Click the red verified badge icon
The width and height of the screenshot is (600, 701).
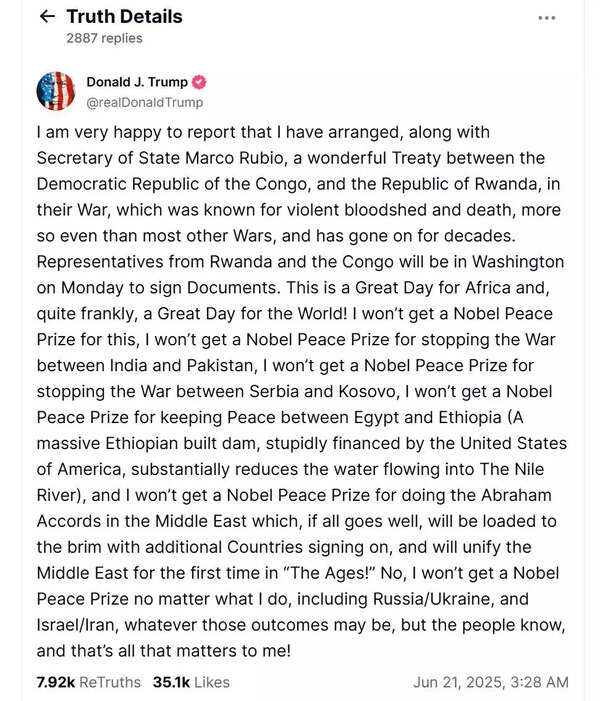[x=200, y=82]
